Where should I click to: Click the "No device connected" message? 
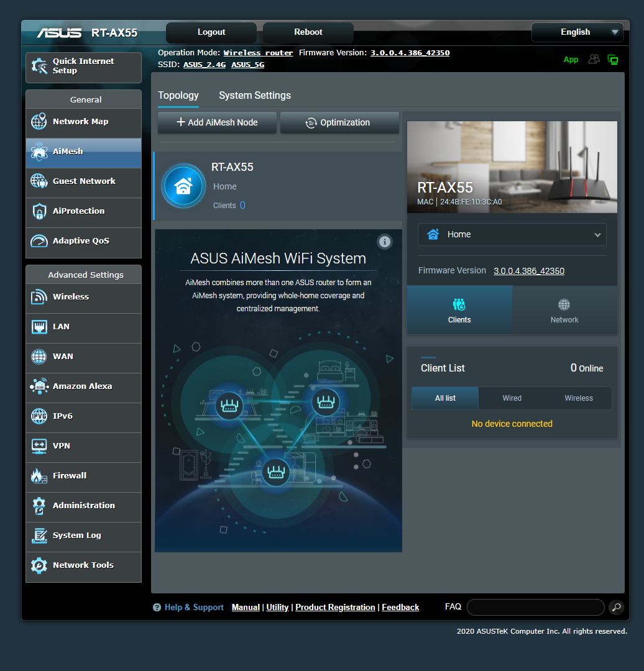(512, 424)
